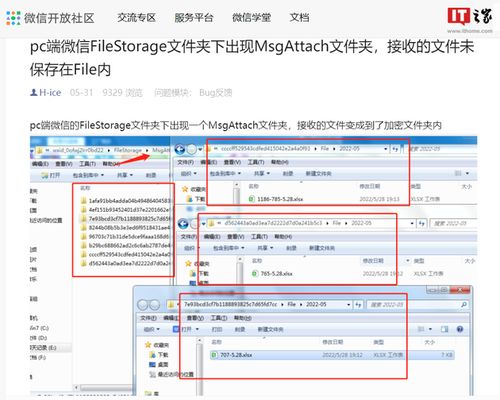Select the 707-5.28.xlsx file row

[x=332, y=355]
